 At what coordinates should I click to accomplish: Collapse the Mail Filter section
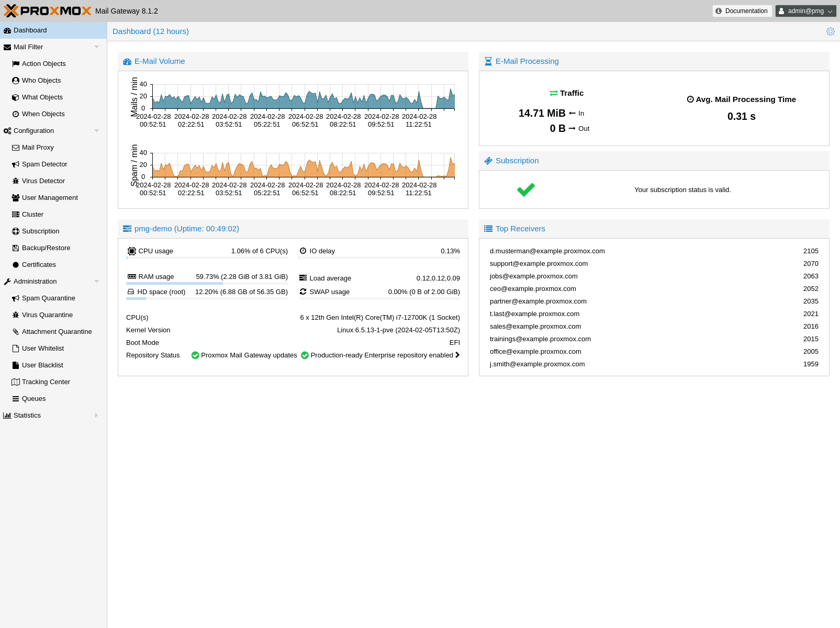click(96, 47)
